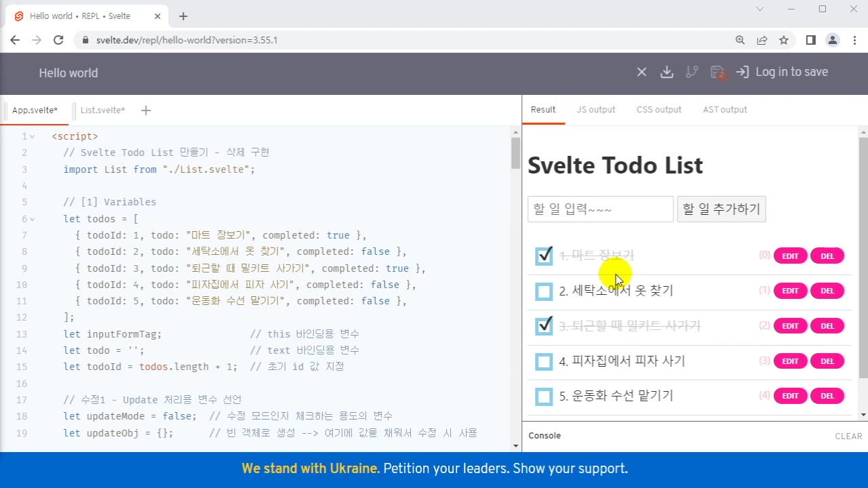The height and width of the screenshot is (488, 868).
Task: Click the download zip file icon
Action: click(667, 73)
